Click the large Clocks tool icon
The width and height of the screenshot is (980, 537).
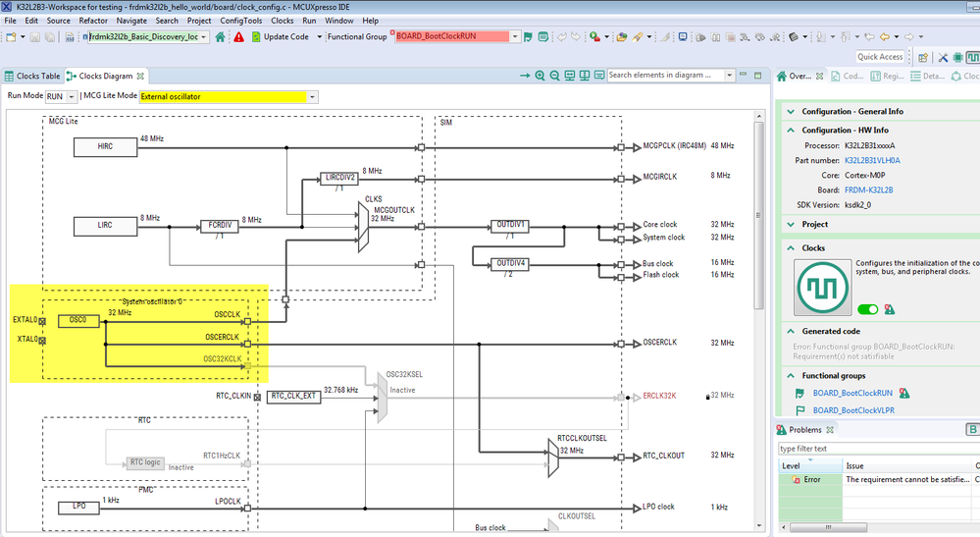coord(822,288)
